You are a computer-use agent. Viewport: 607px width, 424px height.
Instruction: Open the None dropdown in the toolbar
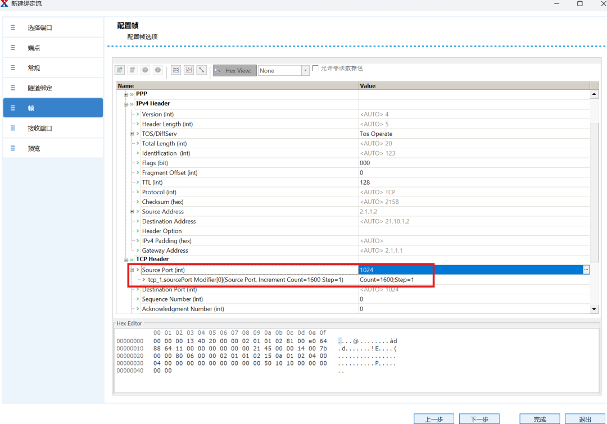tap(305, 71)
